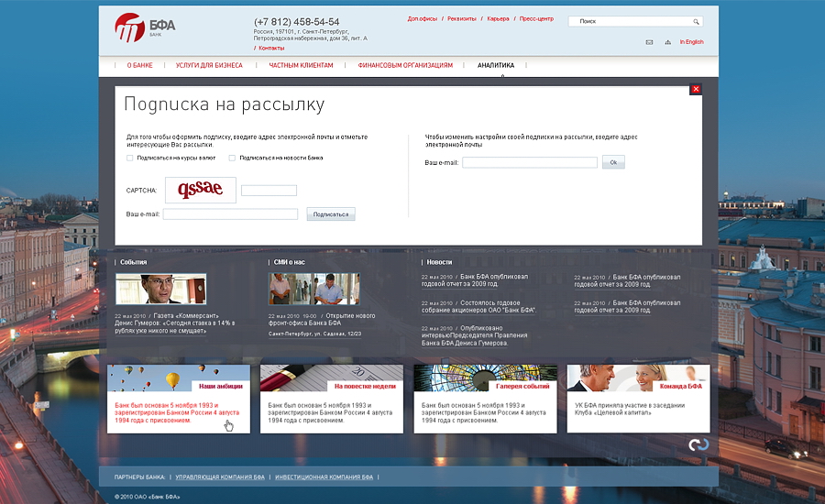Screen dimensions: 825x504
Task: Tick the currency rates subscription checkbox
Action: [x=129, y=158]
